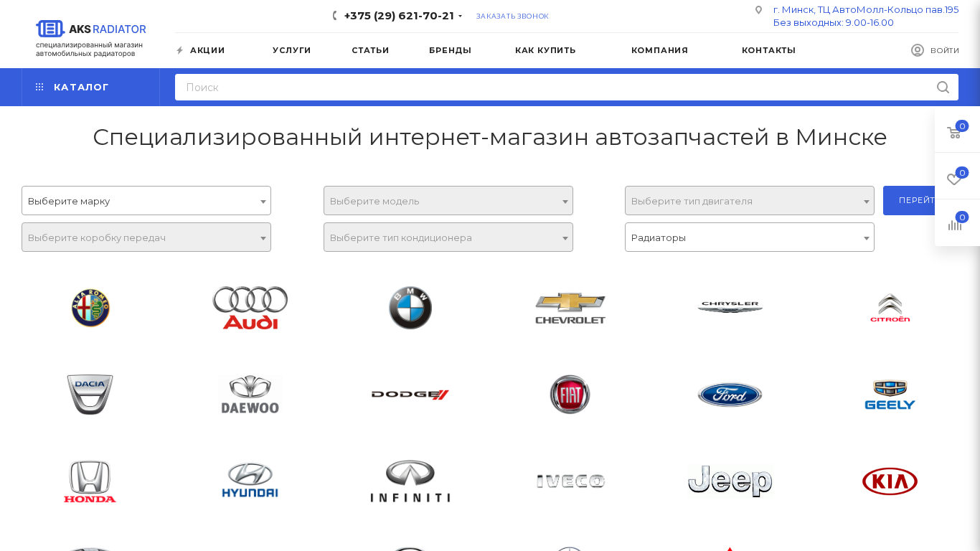Viewport: 980px width, 551px height.
Task: Select the Infiniti brand logo
Action: [x=410, y=481]
